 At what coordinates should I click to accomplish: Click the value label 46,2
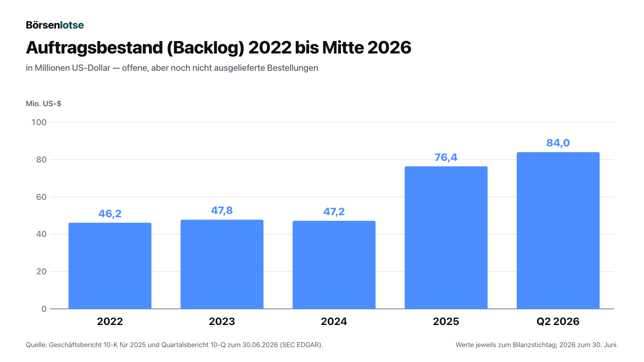pyautogui.click(x=110, y=214)
